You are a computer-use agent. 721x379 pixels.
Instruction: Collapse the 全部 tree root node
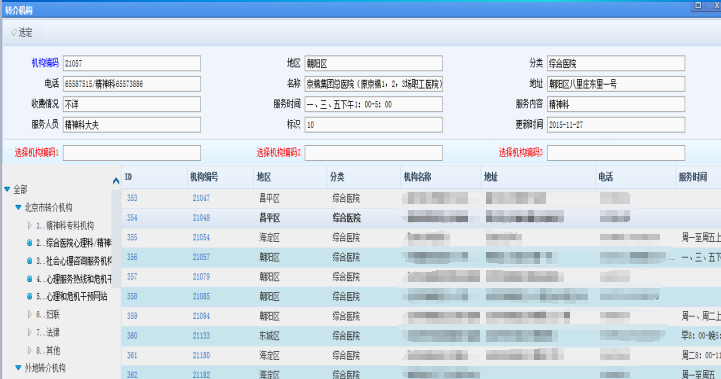point(7,189)
